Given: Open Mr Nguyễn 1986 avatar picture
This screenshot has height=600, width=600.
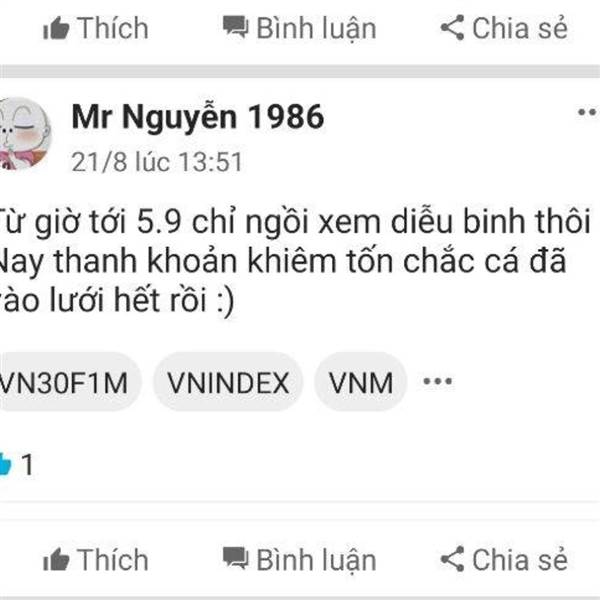Looking at the screenshot, I should point(24,133).
